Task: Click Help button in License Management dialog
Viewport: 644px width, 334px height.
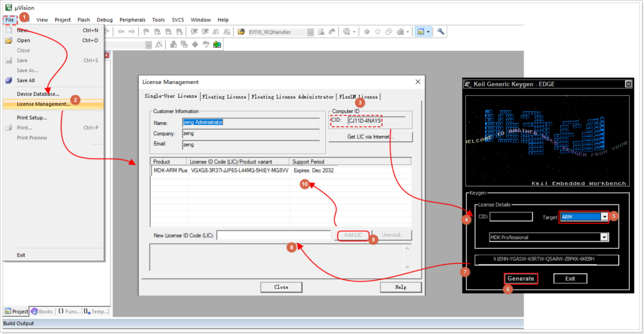Action: 401,287
